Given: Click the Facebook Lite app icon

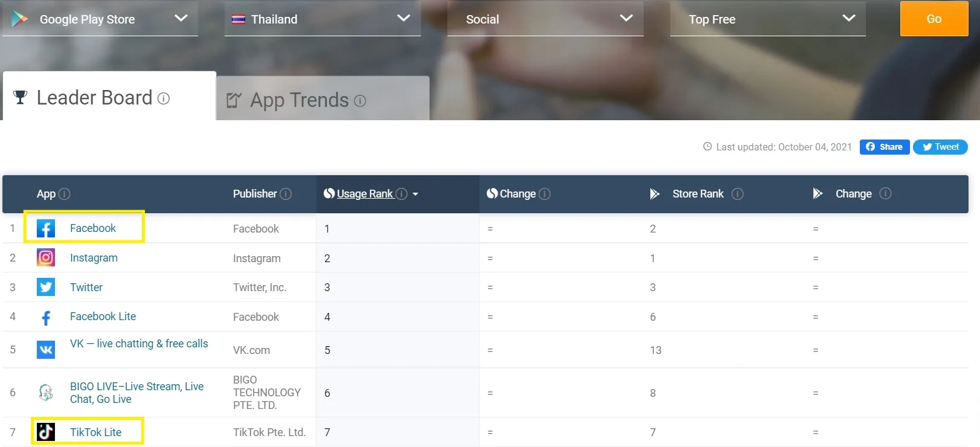Looking at the screenshot, I should (46, 317).
